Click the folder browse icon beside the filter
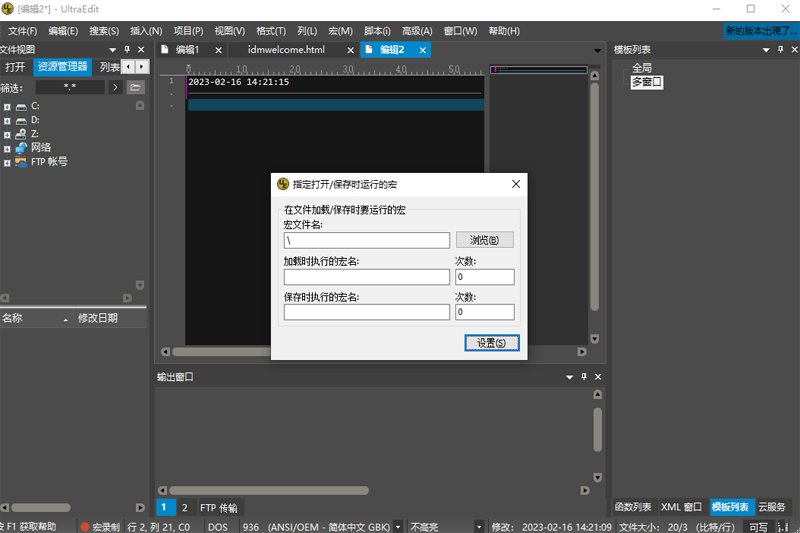The width and height of the screenshot is (800, 533). point(135,87)
